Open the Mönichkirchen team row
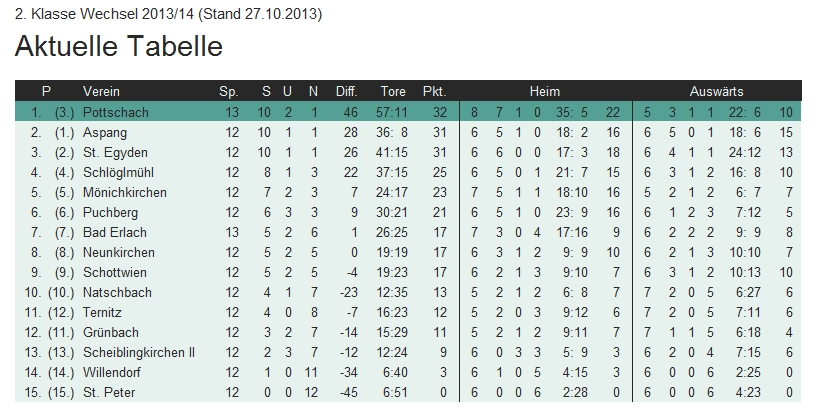The height and width of the screenshot is (409, 816). pos(124,192)
